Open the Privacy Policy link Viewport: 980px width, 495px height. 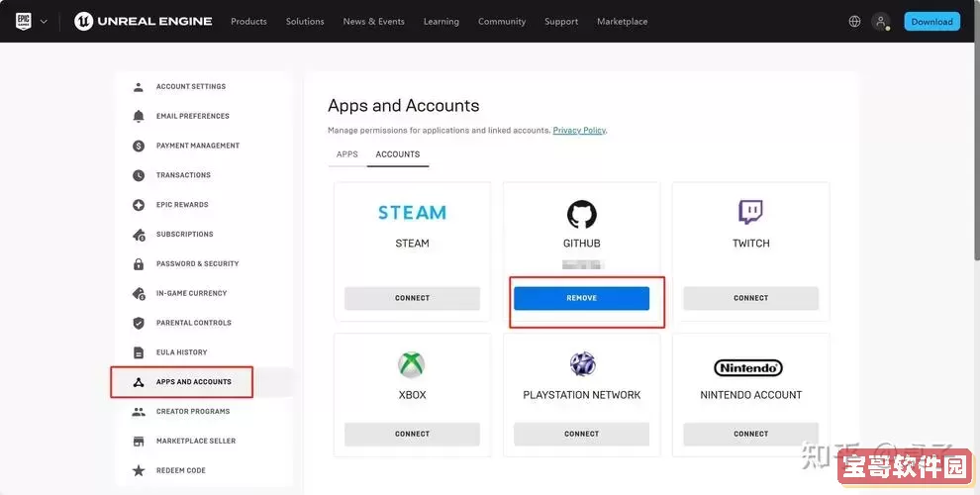pos(579,131)
